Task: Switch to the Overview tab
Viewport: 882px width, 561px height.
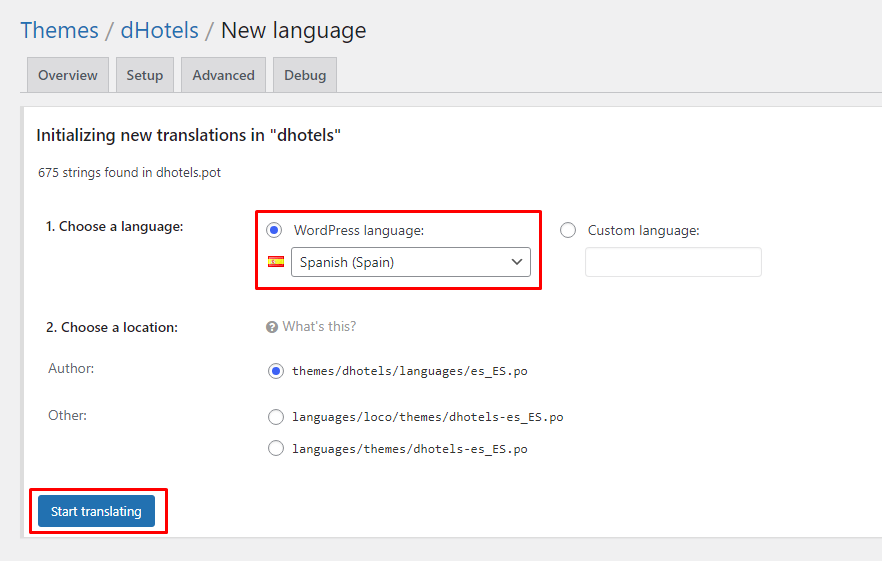Action: tap(68, 75)
